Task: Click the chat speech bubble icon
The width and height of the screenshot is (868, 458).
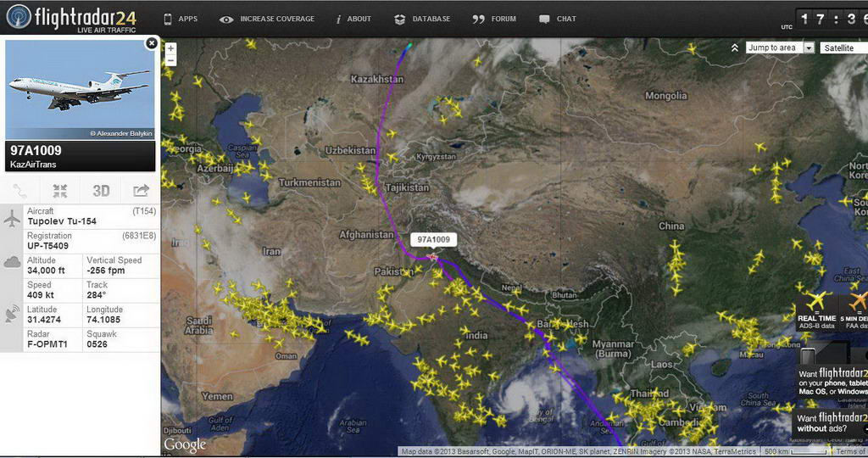Action: (x=544, y=20)
